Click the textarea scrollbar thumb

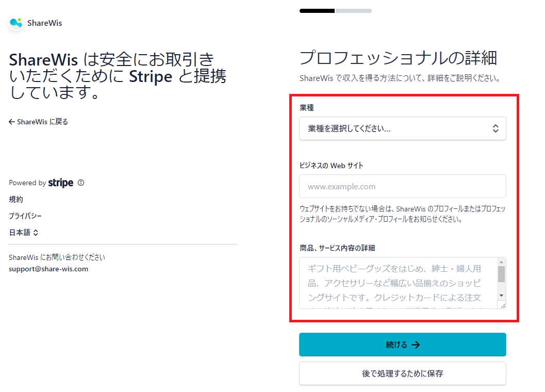501,274
